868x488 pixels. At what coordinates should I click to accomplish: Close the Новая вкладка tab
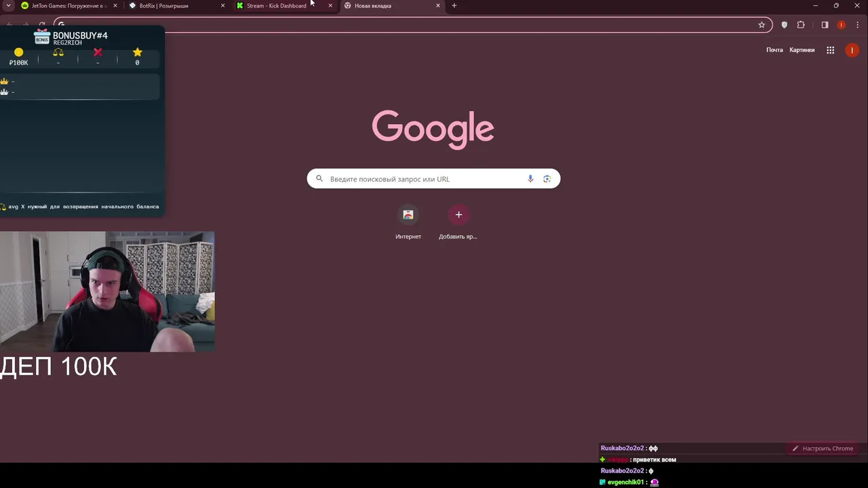pos(438,5)
